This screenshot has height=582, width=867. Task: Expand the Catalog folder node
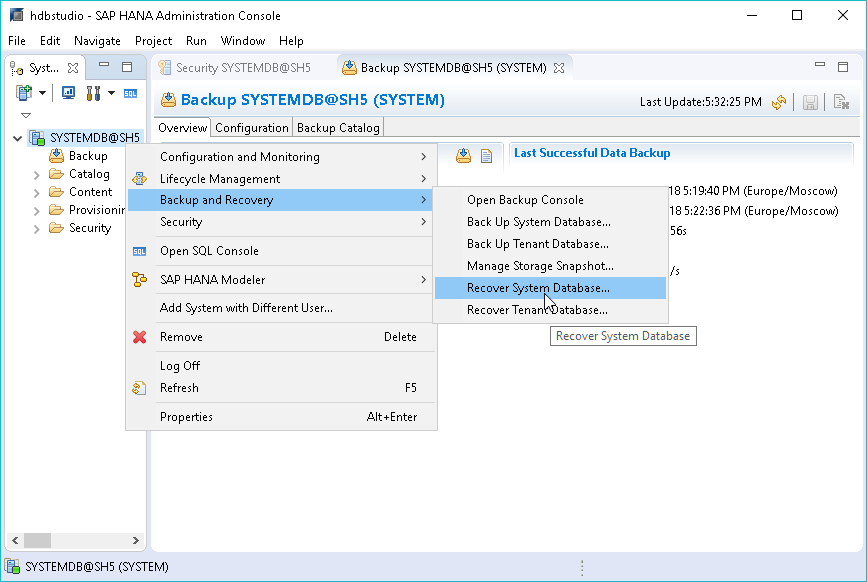[x=37, y=174]
